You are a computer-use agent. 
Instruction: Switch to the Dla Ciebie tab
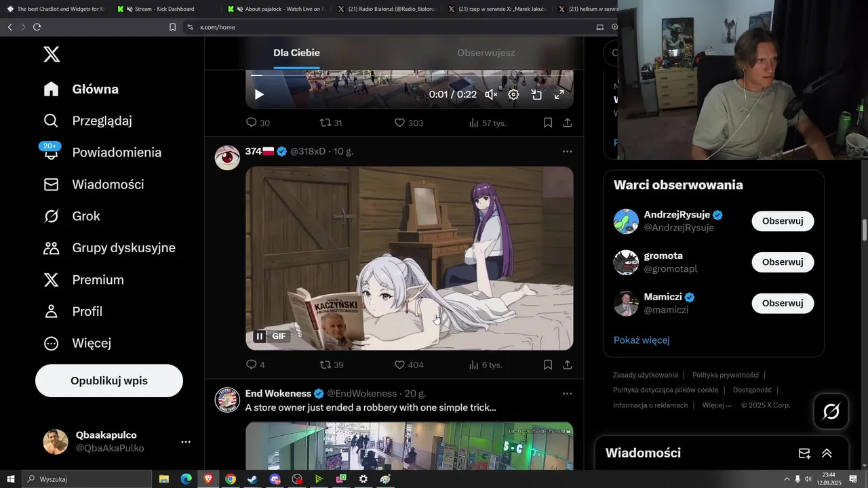[x=296, y=53]
